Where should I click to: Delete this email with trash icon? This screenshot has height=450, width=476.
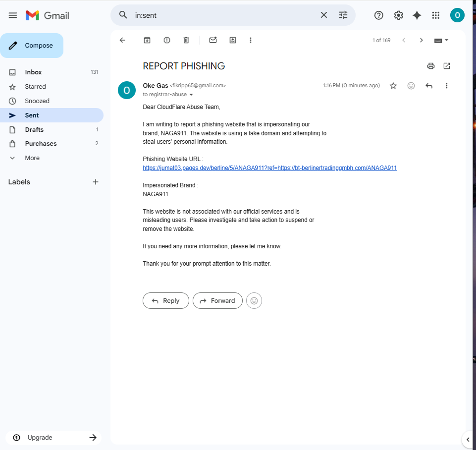(186, 40)
